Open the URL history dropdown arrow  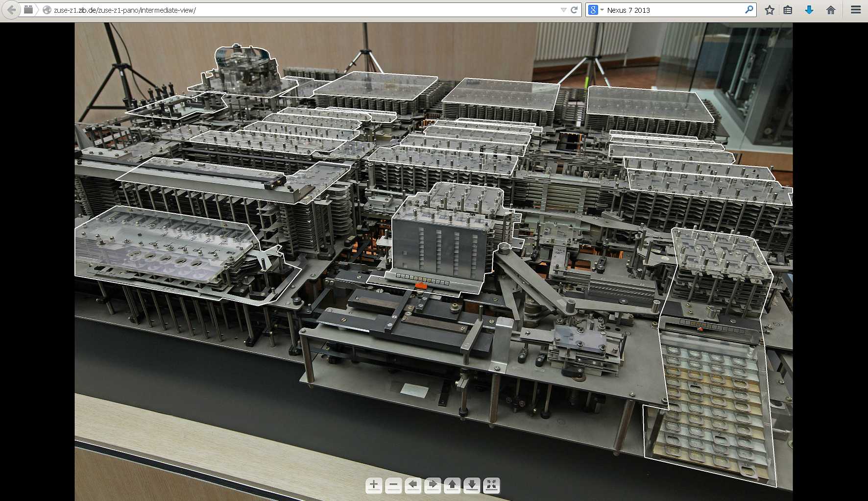point(563,10)
